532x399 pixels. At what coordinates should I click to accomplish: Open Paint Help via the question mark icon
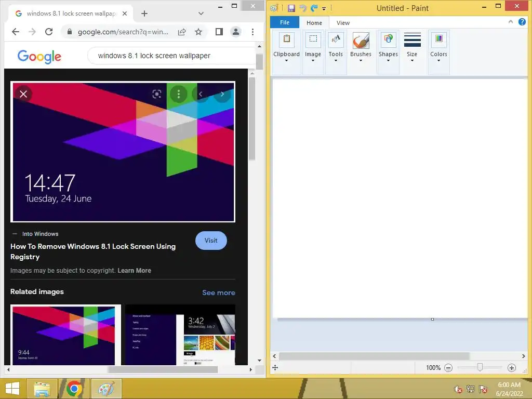pos(522,22)
